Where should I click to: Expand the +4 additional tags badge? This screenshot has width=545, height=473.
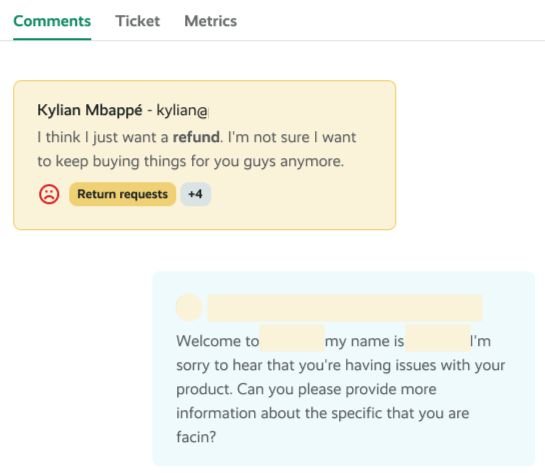click(x=195, y=194)
